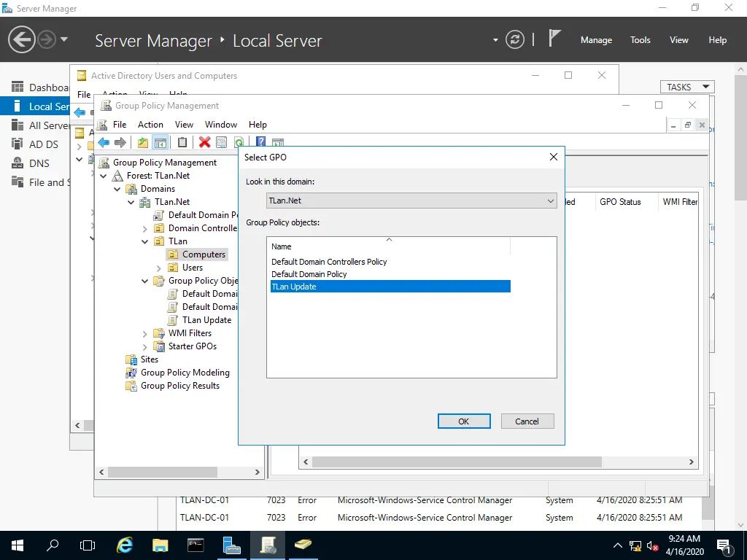Collapse the Domains tree node
This screenshot has width=747, height=560.
[x=117, y=189]
